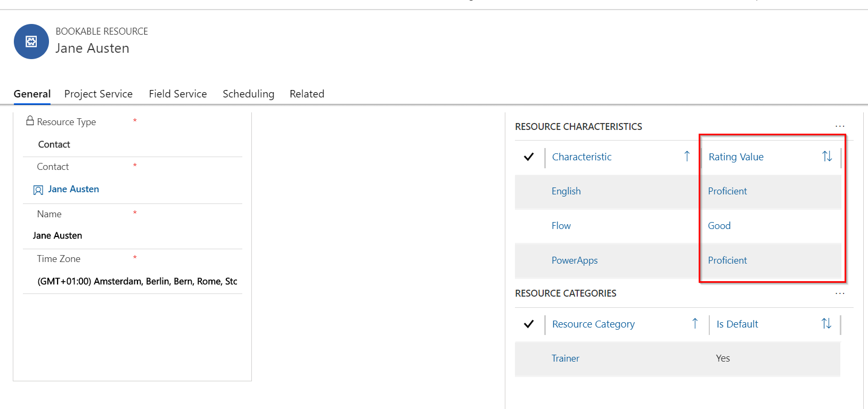Toggle select-all checkmark in Resource Characteristics grid
The image size is (868, 409).
pyautogui.click(x=529, y=157)
